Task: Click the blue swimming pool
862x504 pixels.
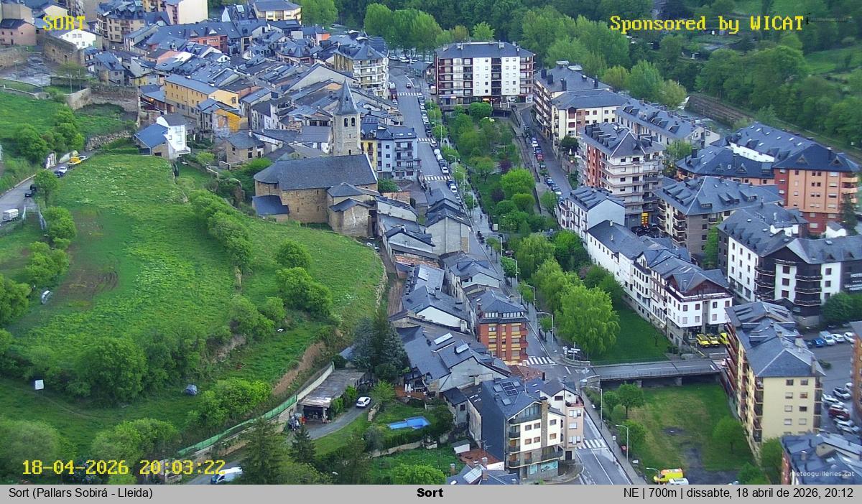Action: (408, 424)
